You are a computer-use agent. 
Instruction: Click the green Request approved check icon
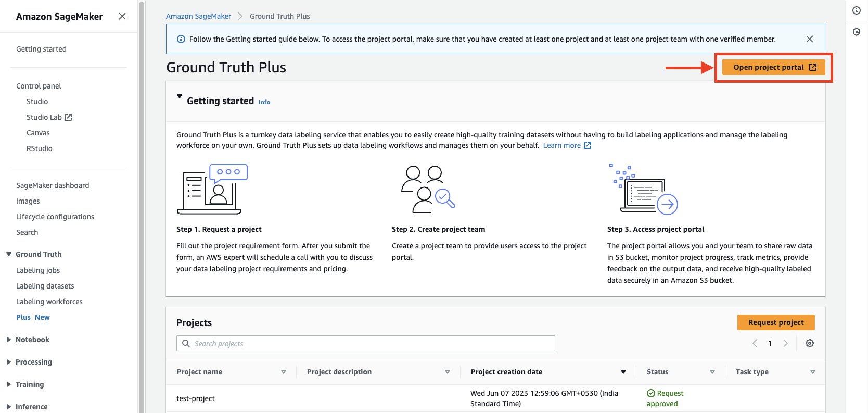[650, 393]
